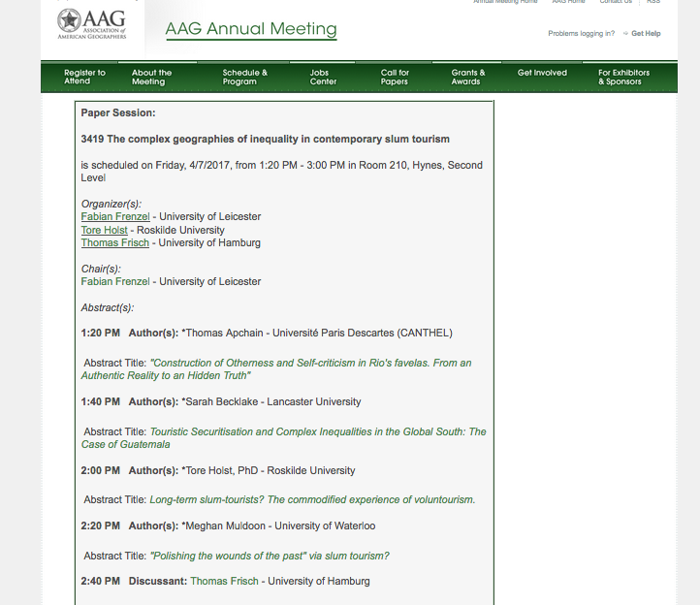Open the Grants & Awards menu
Viewport: 700px width, 605px height.
pyautogui.click(x=468, y=78)
